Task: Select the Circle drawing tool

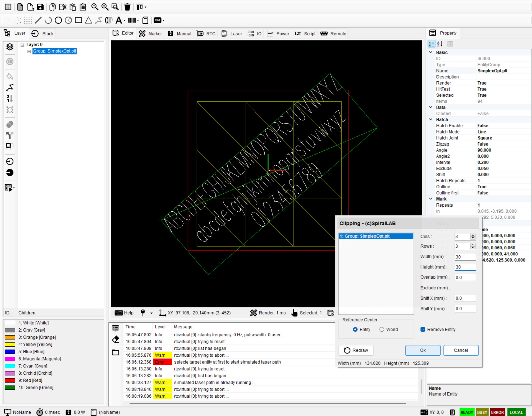Action: pos(58,20)
